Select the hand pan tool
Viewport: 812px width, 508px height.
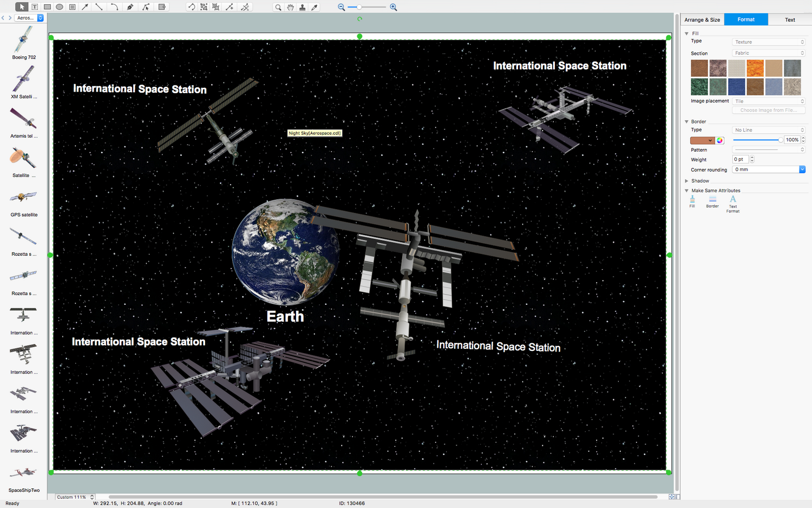point(290,7)
